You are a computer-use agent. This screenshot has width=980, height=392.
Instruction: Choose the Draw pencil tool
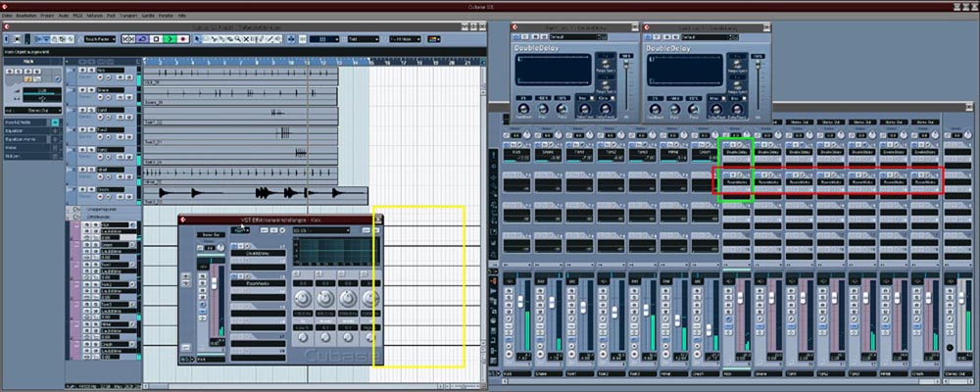[x=262, y=39]
